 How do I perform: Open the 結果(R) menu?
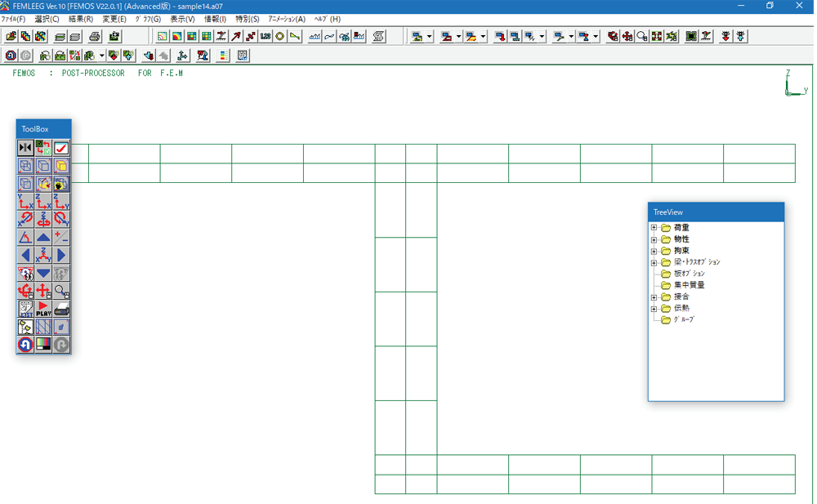81,19
